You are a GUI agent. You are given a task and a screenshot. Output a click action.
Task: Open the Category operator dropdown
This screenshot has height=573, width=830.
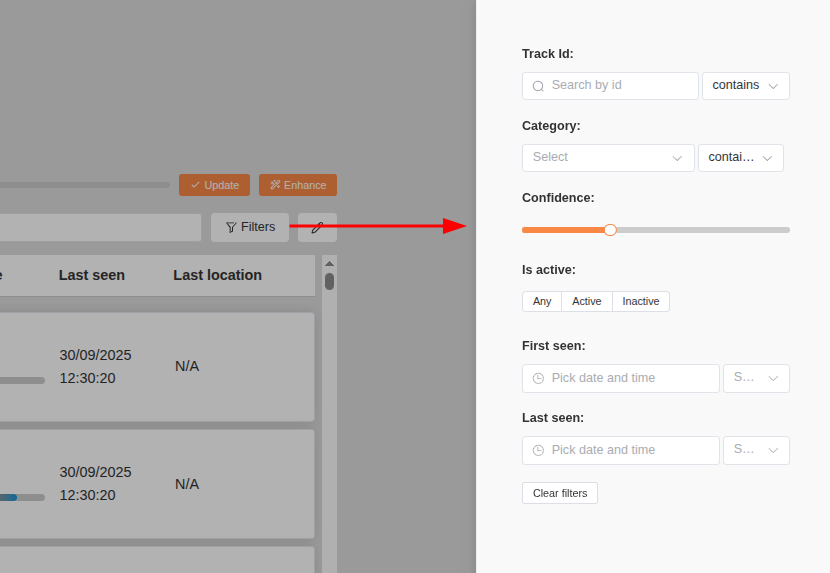[x=740, y=158]
